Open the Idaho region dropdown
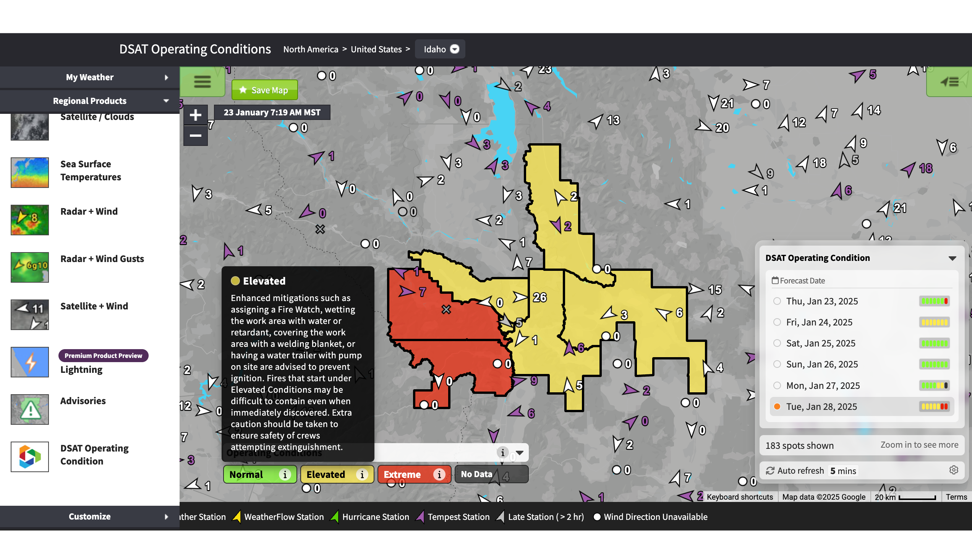 [x=440, y=49]
